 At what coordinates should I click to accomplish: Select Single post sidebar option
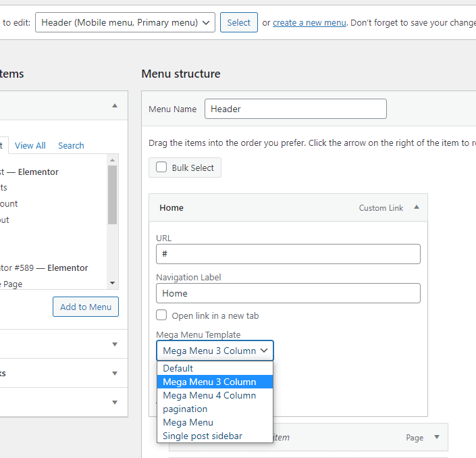202,436
